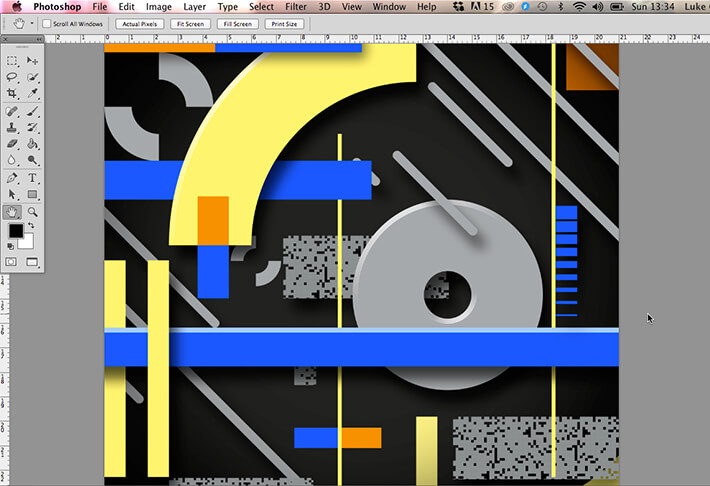Select the Brush tool

[x=32, y=111]
